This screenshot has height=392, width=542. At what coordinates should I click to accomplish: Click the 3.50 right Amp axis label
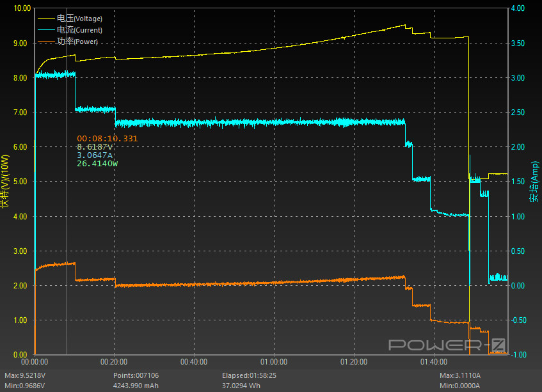(x=518, y=43)
